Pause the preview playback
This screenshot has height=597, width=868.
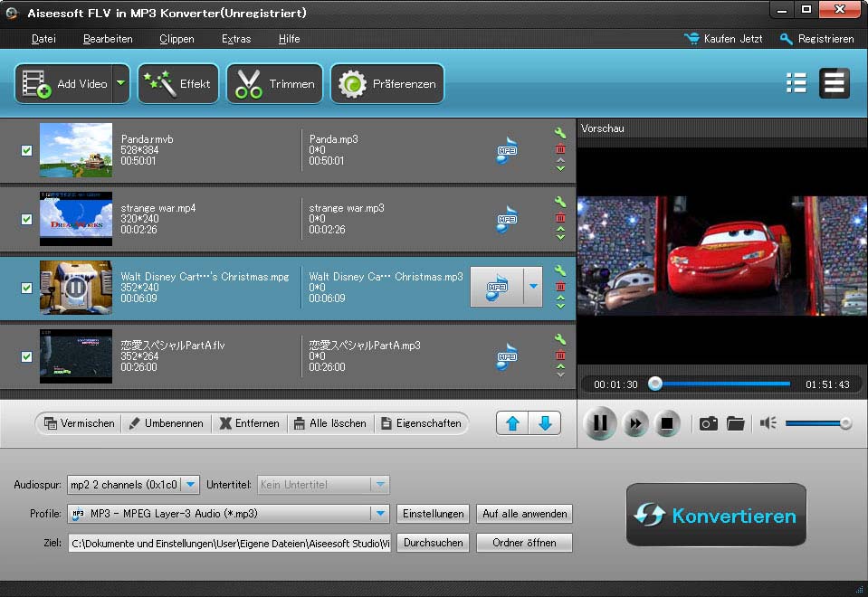(x=600, y=423)
